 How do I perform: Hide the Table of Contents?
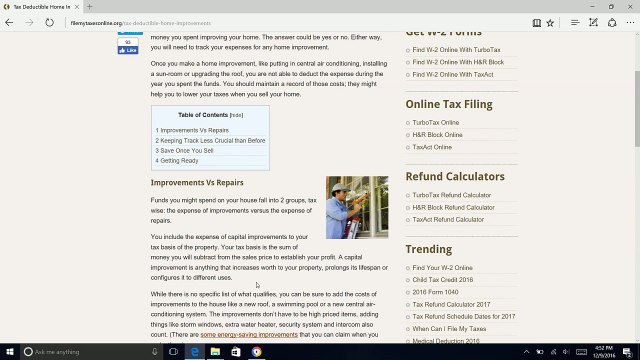click(x=236, y=115)
